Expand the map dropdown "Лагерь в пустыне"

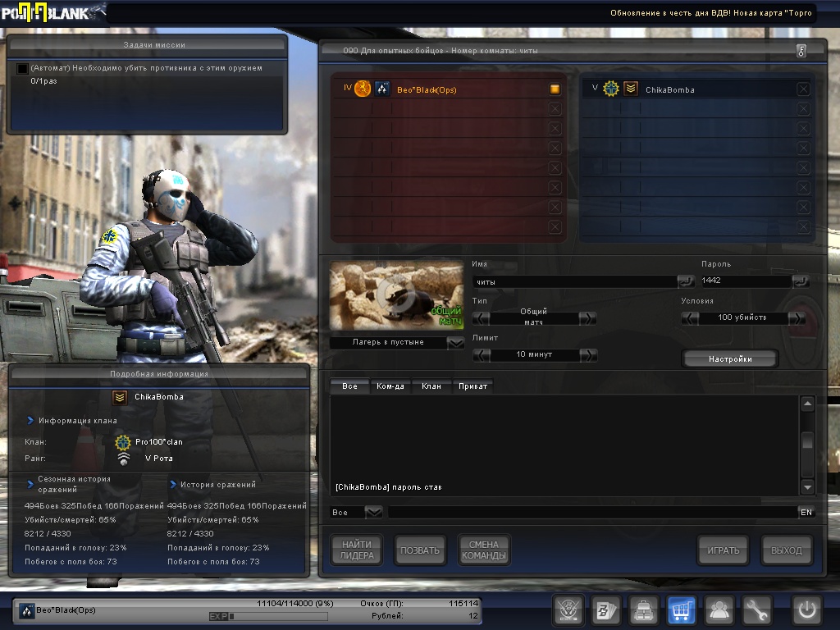(x=456, y=343)
